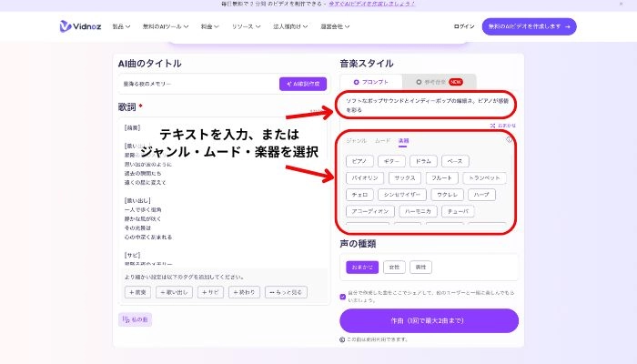Click the 作曲 compose button
Viewport: 637px width, 364px height.
pyautogui.click(x=429, y=320)
